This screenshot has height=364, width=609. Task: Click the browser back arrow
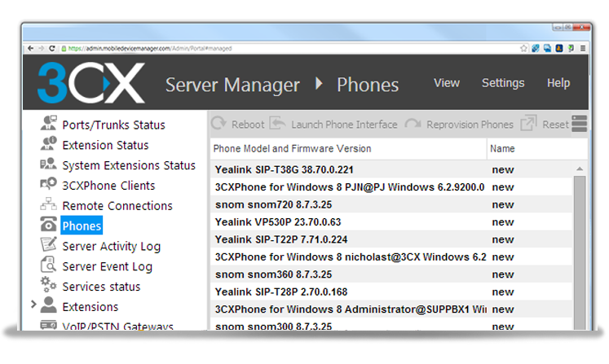pos(31,49)
